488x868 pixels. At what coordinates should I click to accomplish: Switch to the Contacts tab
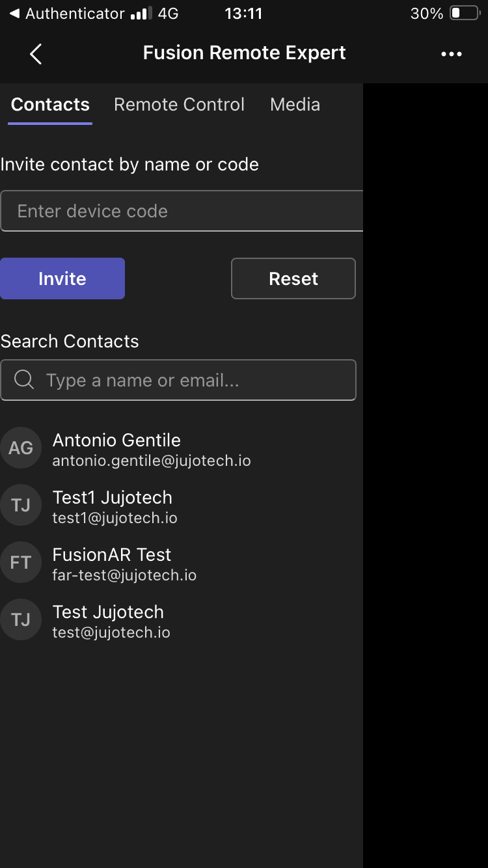pos(50,105)
